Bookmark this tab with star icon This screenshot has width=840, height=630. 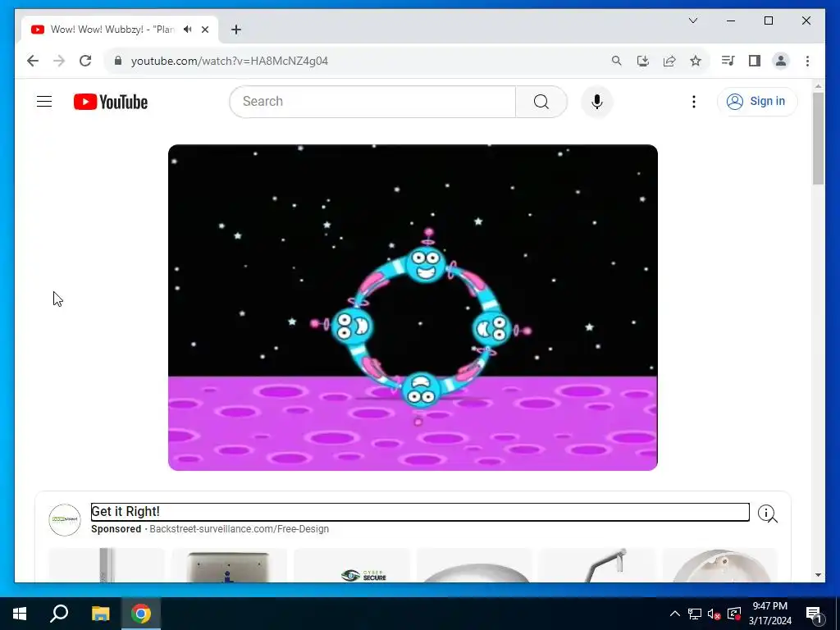click(x=696, y=61)
